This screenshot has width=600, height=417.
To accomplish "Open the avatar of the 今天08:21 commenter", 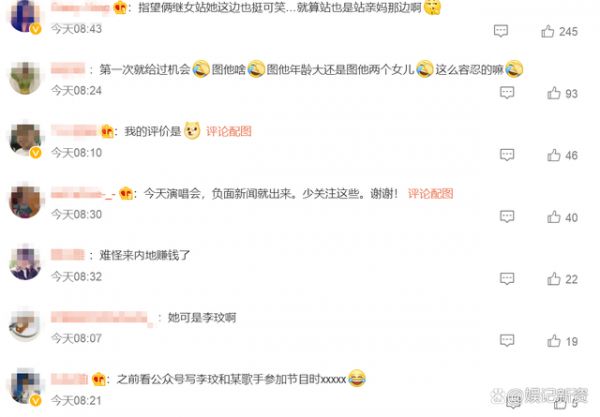I will [x=25, y=387].
